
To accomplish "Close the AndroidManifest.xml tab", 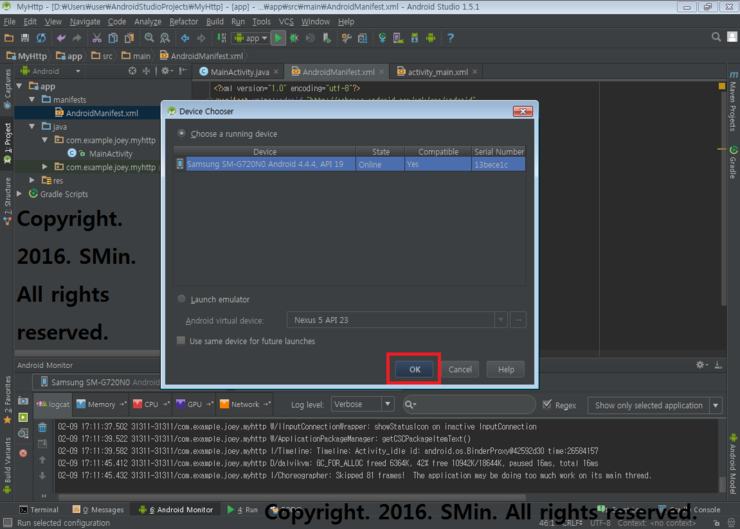I will (381, 72).
